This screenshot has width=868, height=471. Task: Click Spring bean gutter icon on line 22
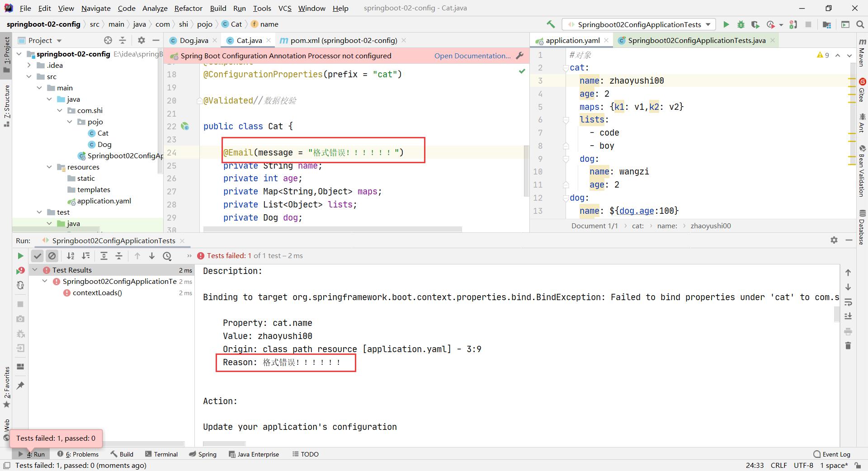(x=185, y=126)
